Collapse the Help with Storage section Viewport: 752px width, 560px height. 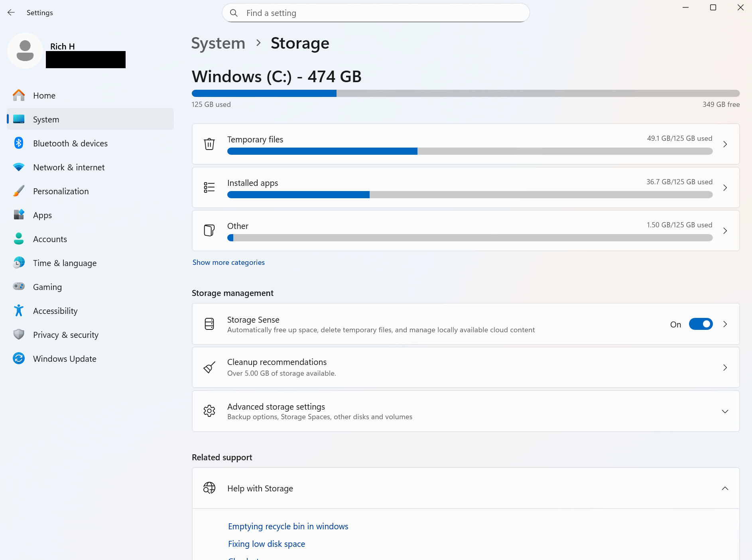[725, 488]
